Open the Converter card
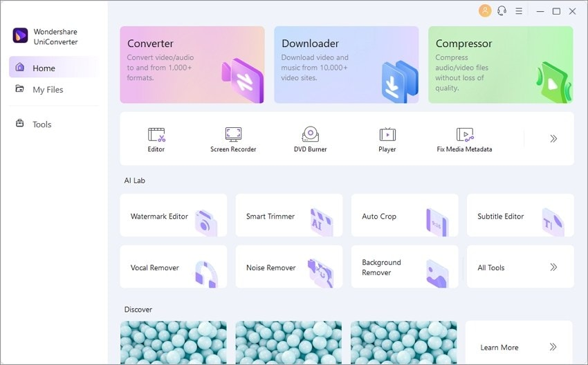 coord(192,64)
